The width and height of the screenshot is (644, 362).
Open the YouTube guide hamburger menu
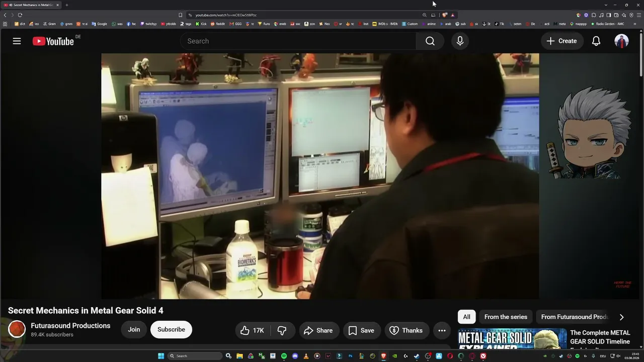17,41
